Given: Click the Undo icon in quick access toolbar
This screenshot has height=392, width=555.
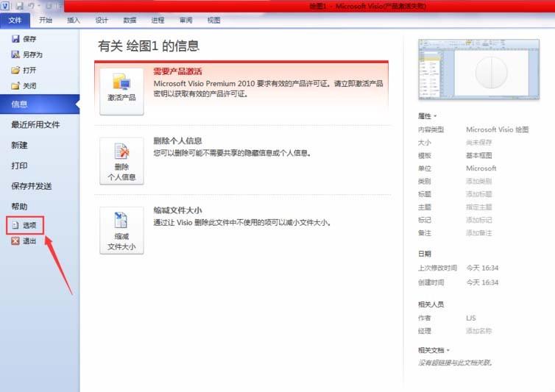Looking at the screenshot, I should coord(31,6).
